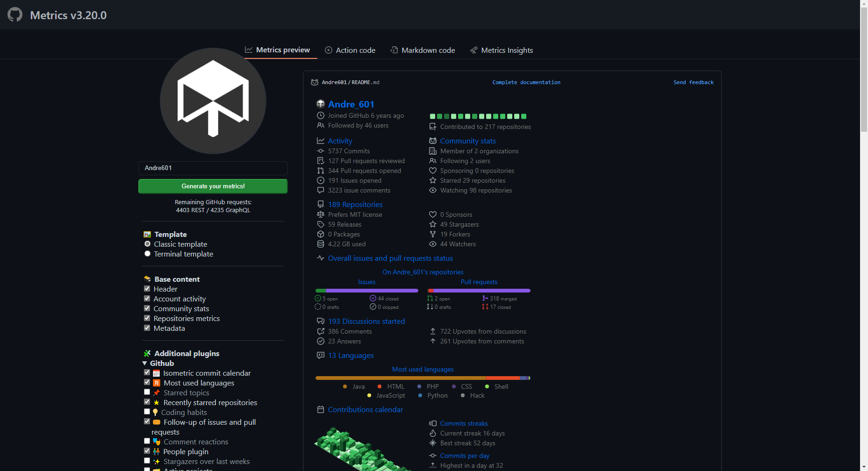Click the Most used languages emoji icon
This screenshot has width=868, height=471.
(157, 383)
